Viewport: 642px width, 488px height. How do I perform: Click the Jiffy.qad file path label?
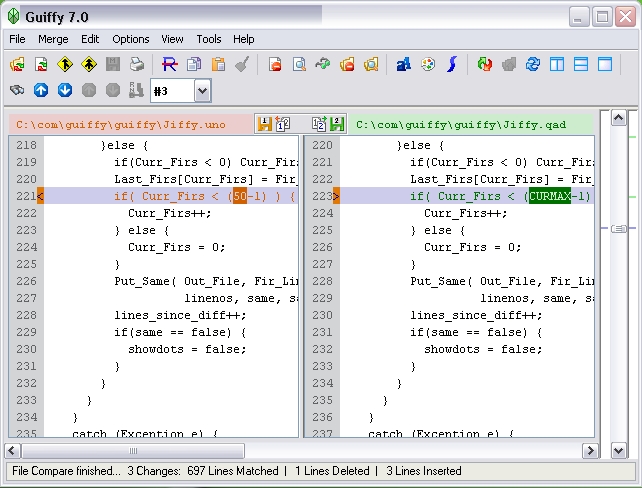(461, 124)
